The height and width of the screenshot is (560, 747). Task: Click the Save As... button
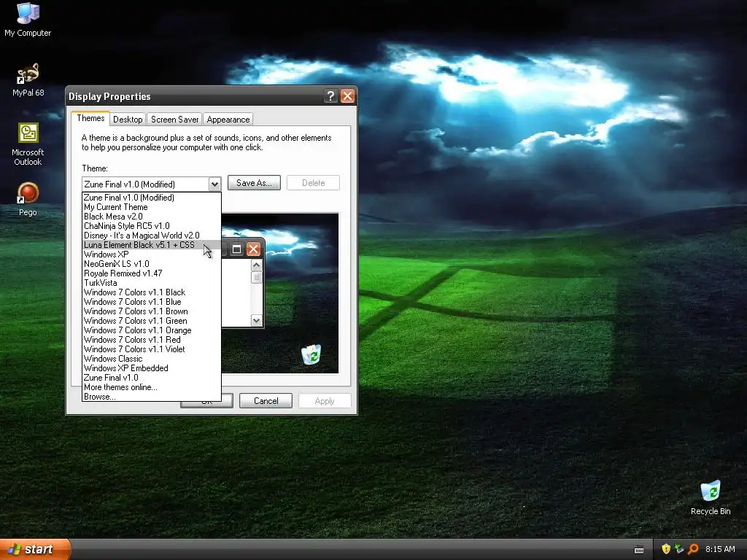pos(254,183)
